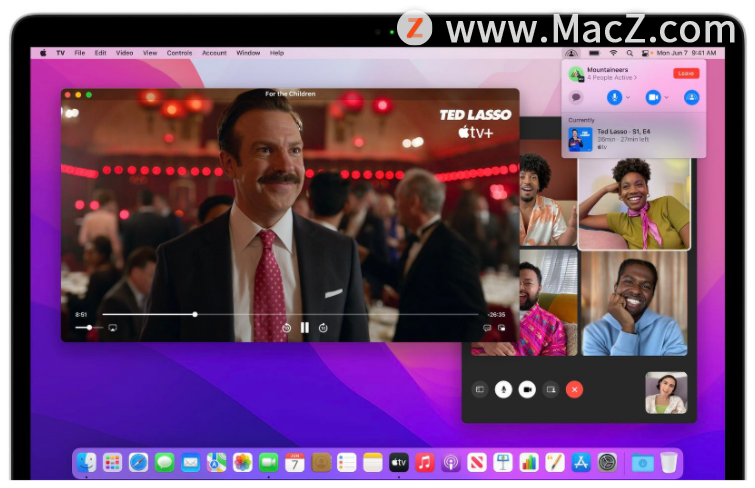Open System Preferences from the Dock
This screenshot has height=488, width=755.
point(607,463)
